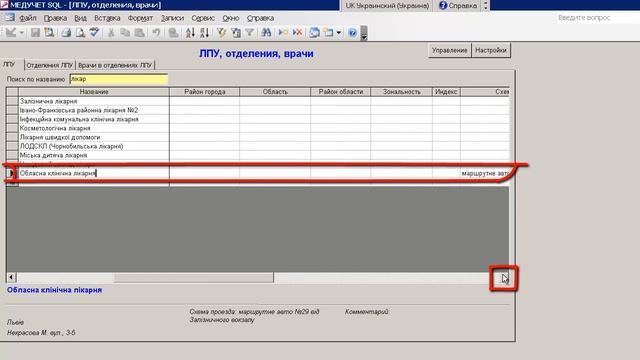Click the Настройки button
Viewport: 640px width, 360px height.
(x=491, y=50)
